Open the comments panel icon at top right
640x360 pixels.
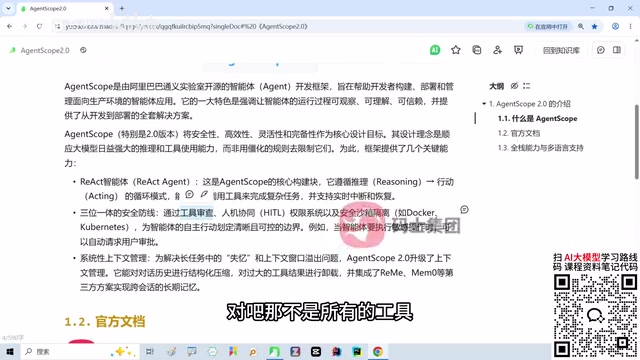coord(600,50)
